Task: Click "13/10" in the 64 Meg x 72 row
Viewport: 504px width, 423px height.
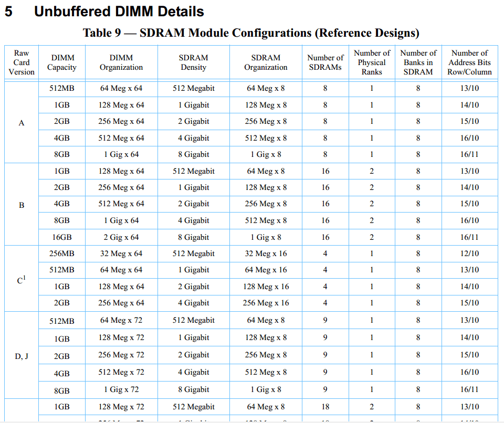Action: coord(469,320)
